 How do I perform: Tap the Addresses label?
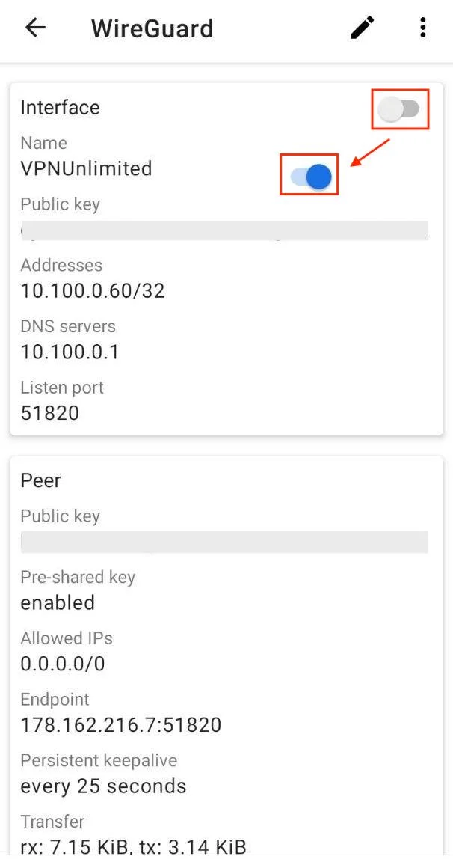pos(61,266)
